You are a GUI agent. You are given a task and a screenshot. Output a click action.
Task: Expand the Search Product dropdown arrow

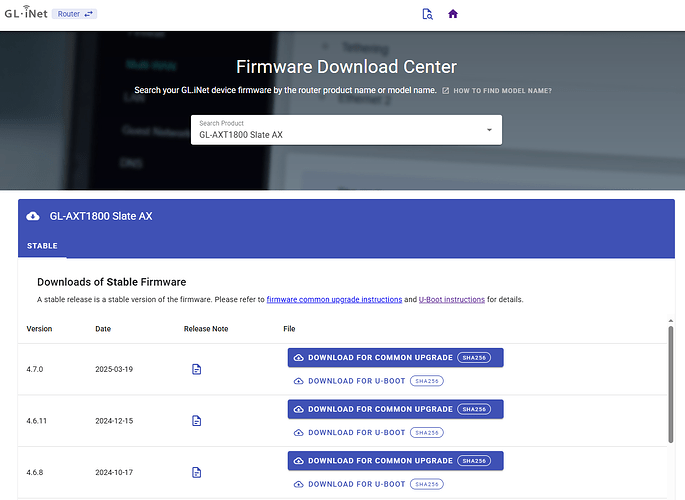tap(489, 130)
